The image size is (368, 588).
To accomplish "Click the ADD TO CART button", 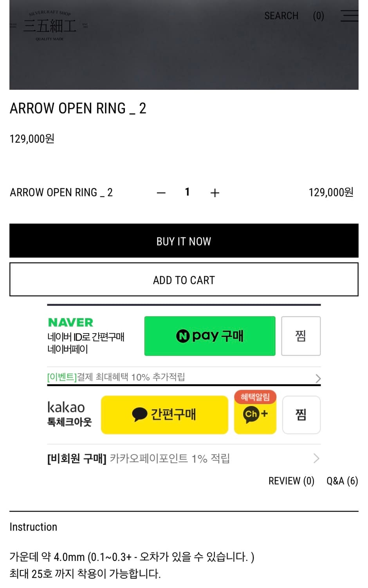I will click(x=184, y=279).
